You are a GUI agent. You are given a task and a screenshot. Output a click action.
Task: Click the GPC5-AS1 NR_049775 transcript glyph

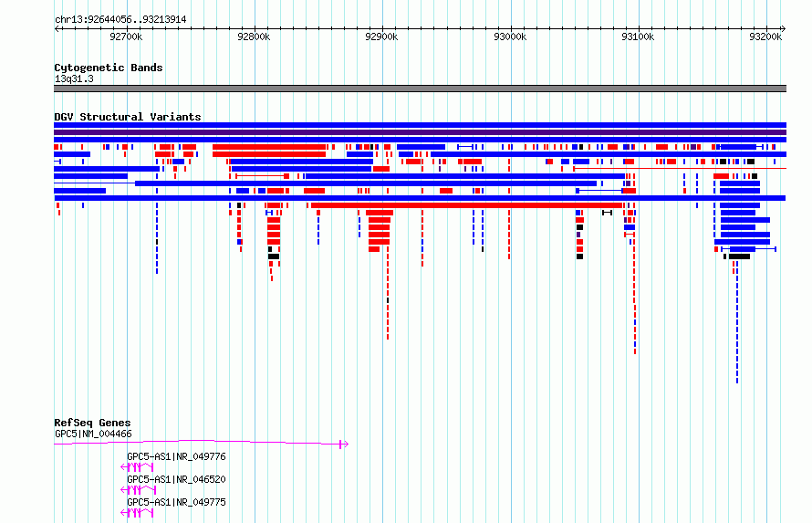point(137,513)
